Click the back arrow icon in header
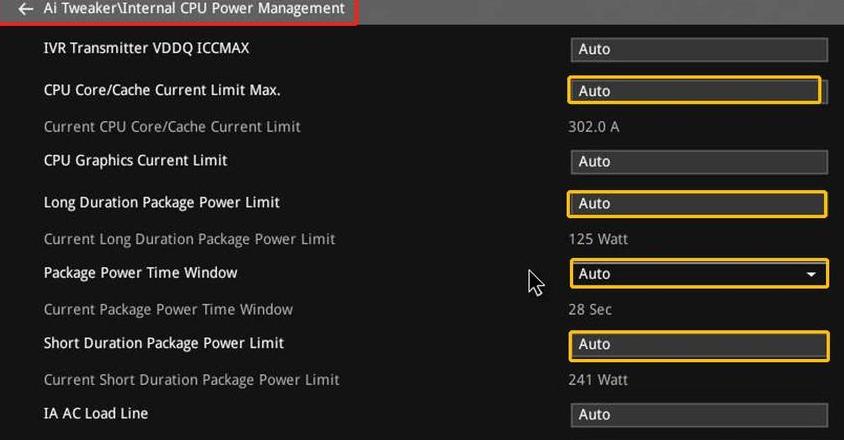 click(25, 9)
